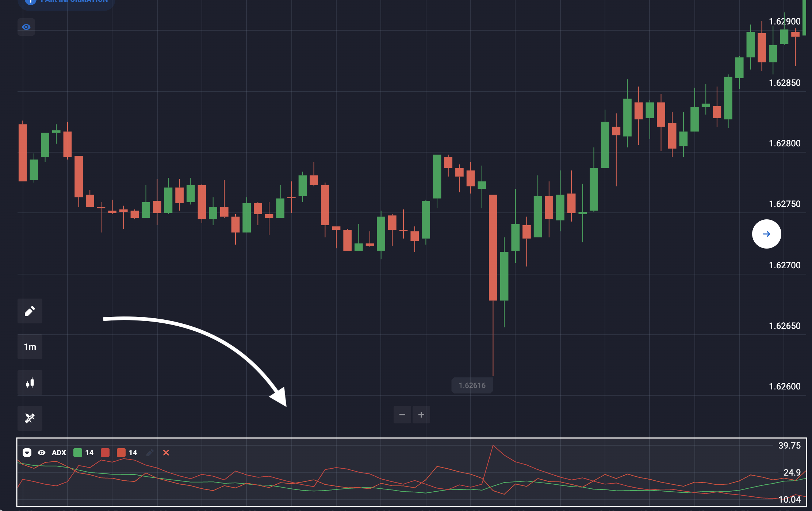Edit ADX indicator settings with pencil
Viewport: 812px width, 511px height.
(x=150, y=453)
